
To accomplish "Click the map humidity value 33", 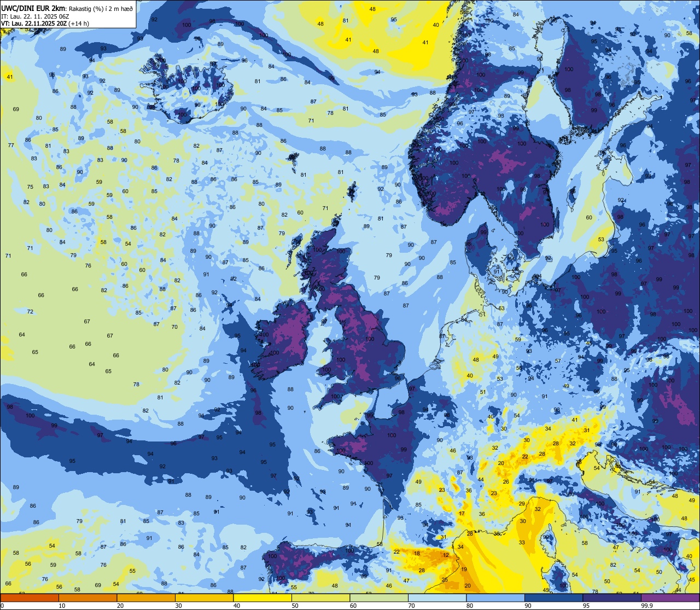I will click(522, 543).
